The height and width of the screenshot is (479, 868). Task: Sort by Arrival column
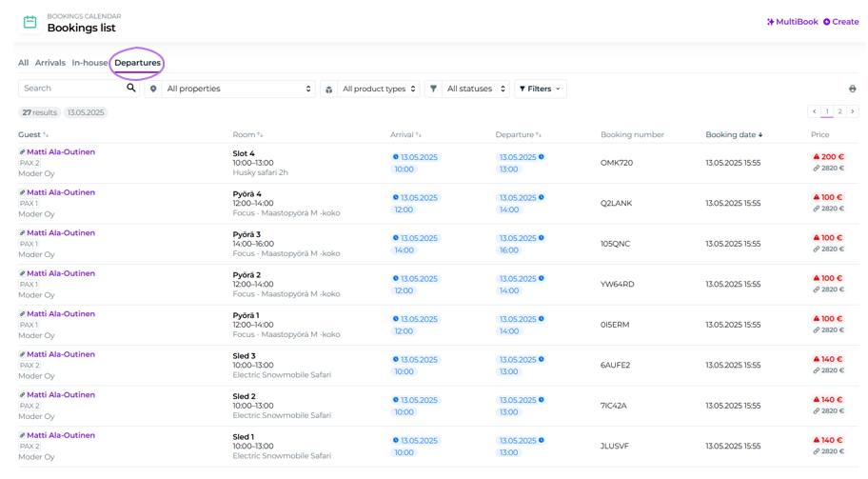point(405,134)
